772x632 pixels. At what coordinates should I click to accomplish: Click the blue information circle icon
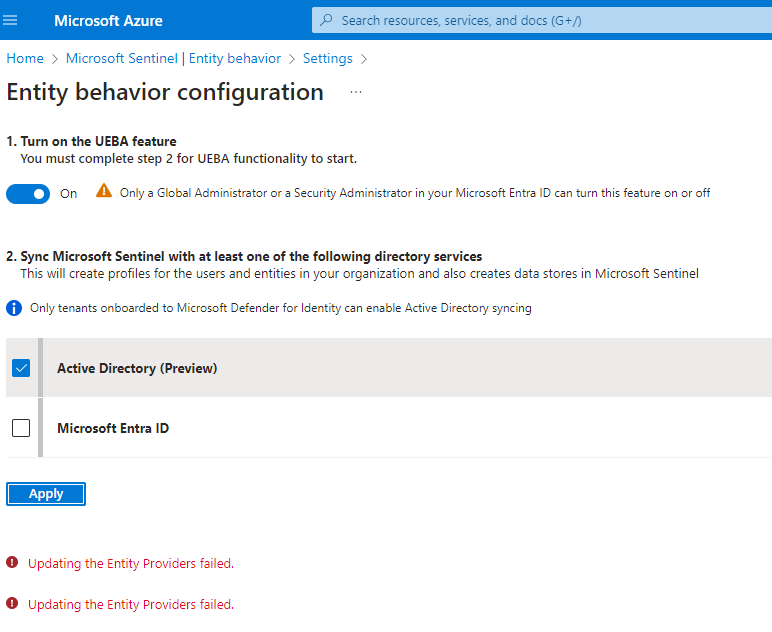coord(14,308)
